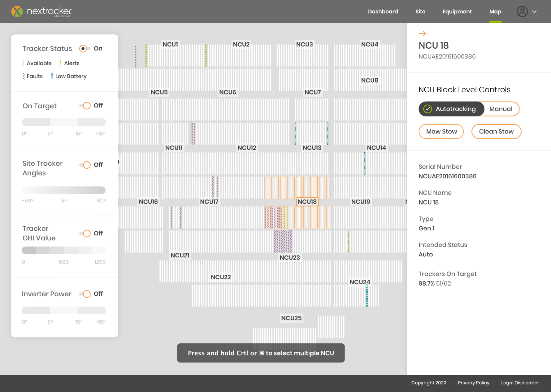Enable the On Target toggle

pyautogui.click(x=85, y=106)
